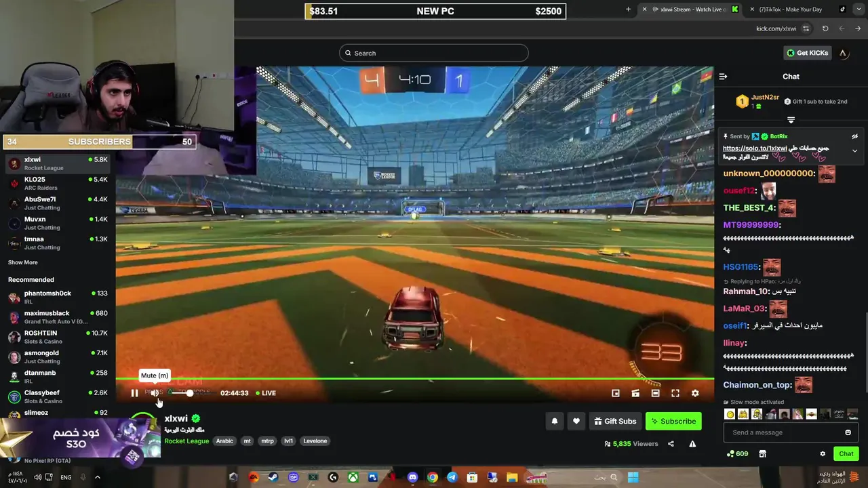The width and height of the screenshot is (868, 488).
Task: Open the solo.to/1xlxwi link
Action: pyautogui.click(x=755, y=148)
